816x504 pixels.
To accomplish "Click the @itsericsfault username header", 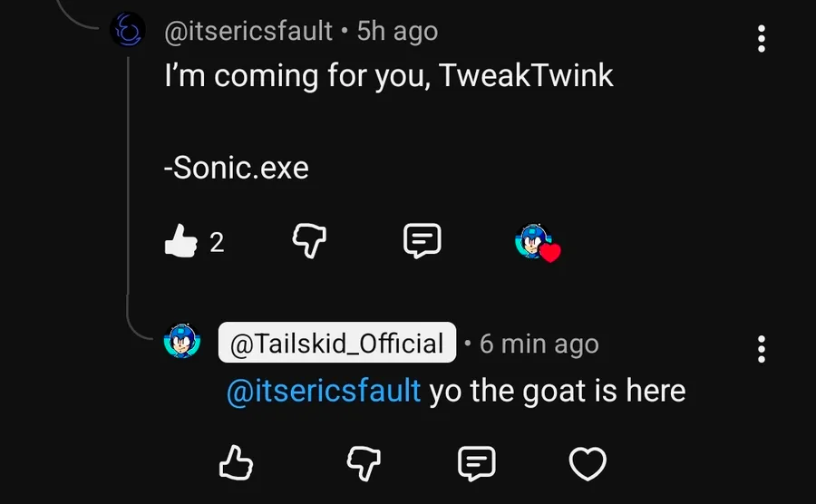I will (248, 31).
